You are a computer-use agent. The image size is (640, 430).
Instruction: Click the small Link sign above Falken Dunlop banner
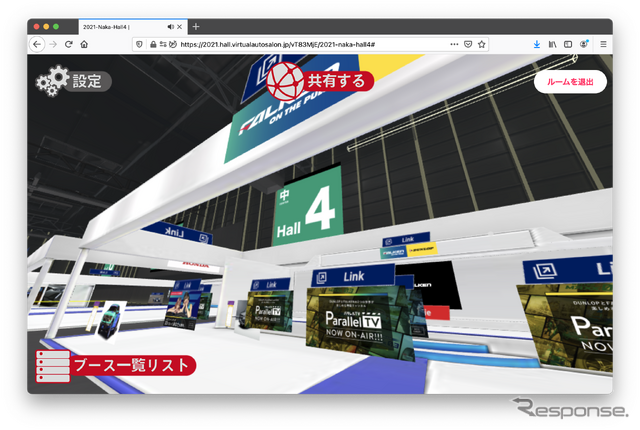[x=406, y=240]
